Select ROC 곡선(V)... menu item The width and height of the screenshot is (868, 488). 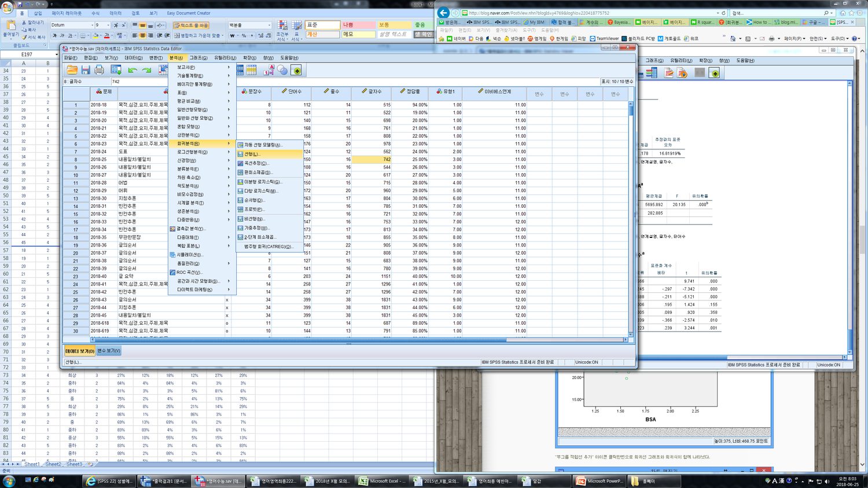tap(203, 272)
